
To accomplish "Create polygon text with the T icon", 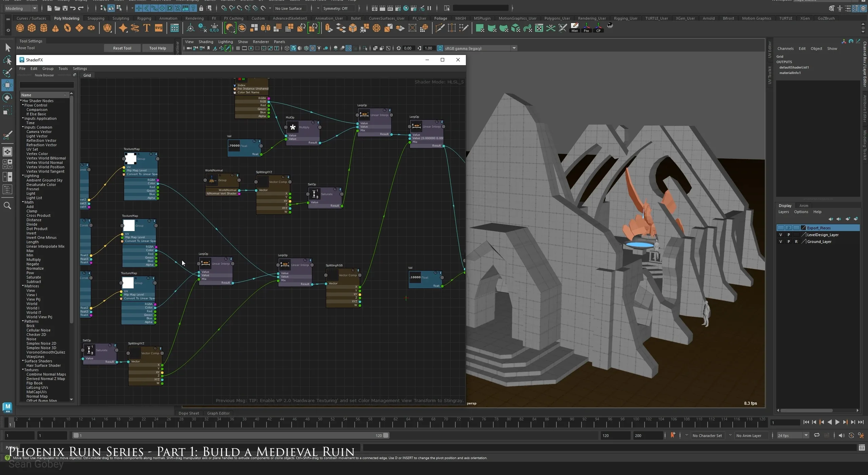I will (147, 28).
